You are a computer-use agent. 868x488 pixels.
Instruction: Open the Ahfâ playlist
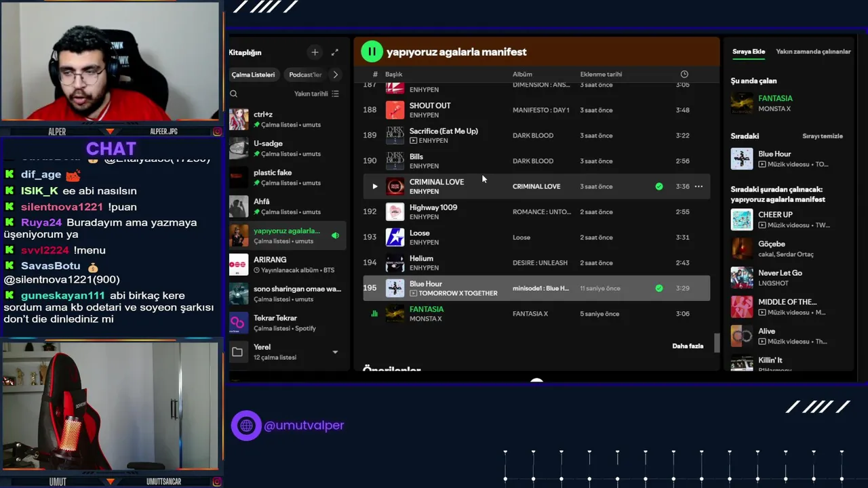pyautogui.click(x=288, y=207)
